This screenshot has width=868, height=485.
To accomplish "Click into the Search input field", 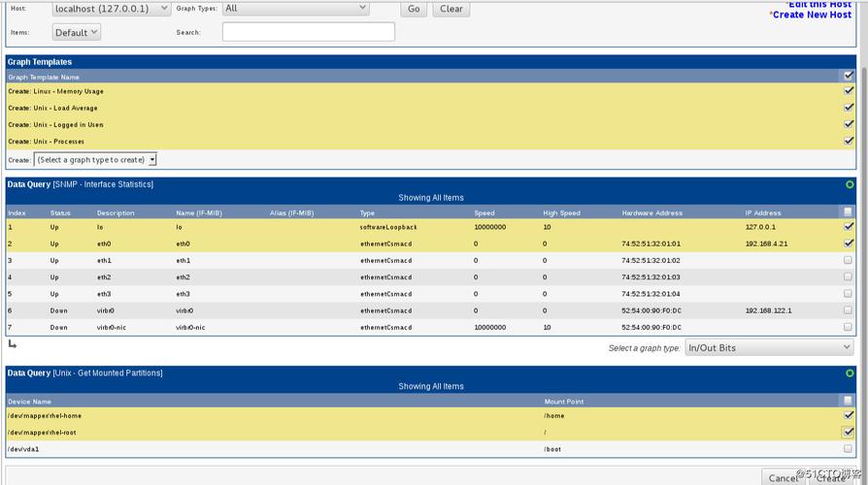I will tap(309, 31).
